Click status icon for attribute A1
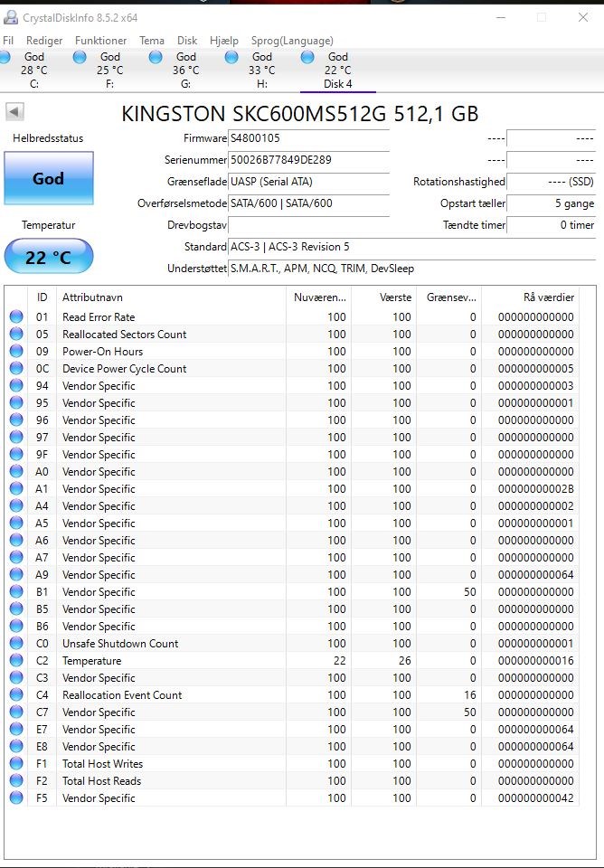The width and height of the screenshot is (604, 868). tap(16, 488)
